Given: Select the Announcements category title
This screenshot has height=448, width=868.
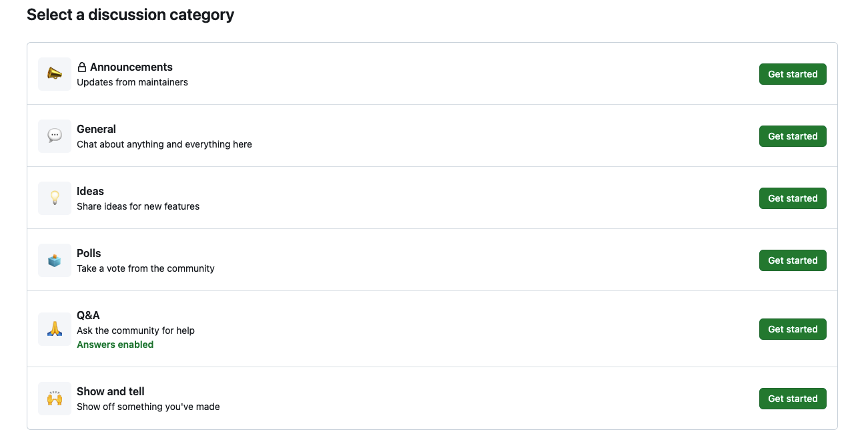Looking at the screenshot, I should (131, 67).
